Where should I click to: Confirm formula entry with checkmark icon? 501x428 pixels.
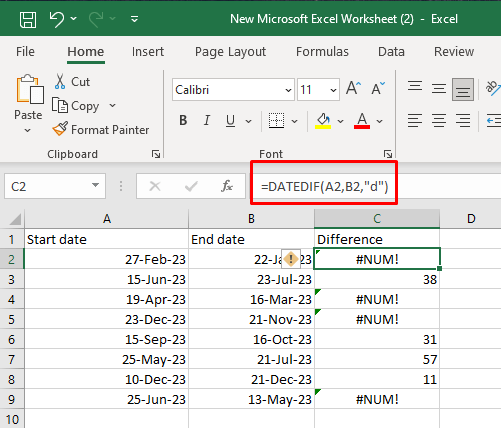(x=191, y=186)
